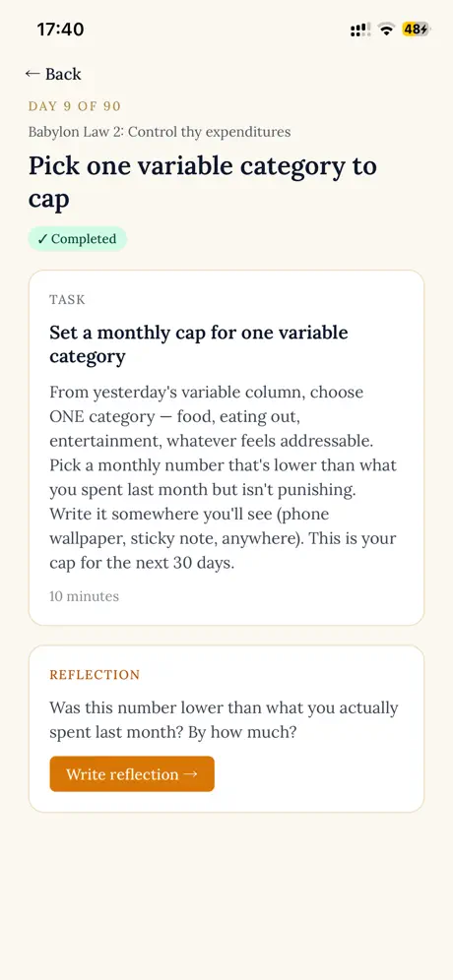Tap the battery indicator icon
The image size is (453, 980).
point(416,30)
